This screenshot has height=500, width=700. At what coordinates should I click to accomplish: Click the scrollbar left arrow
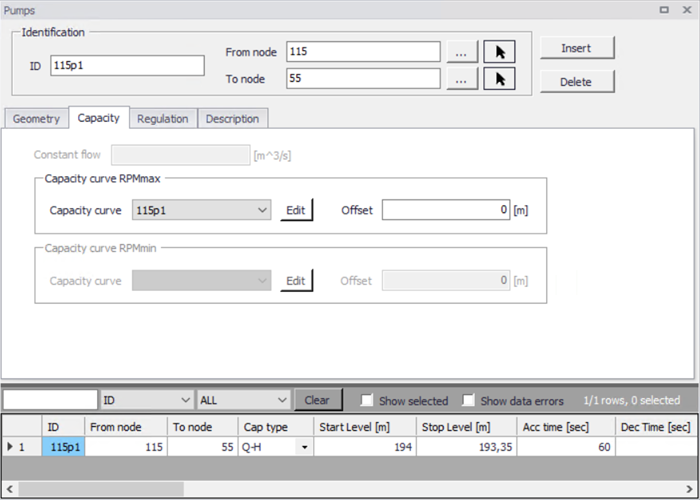pos(10,488)
